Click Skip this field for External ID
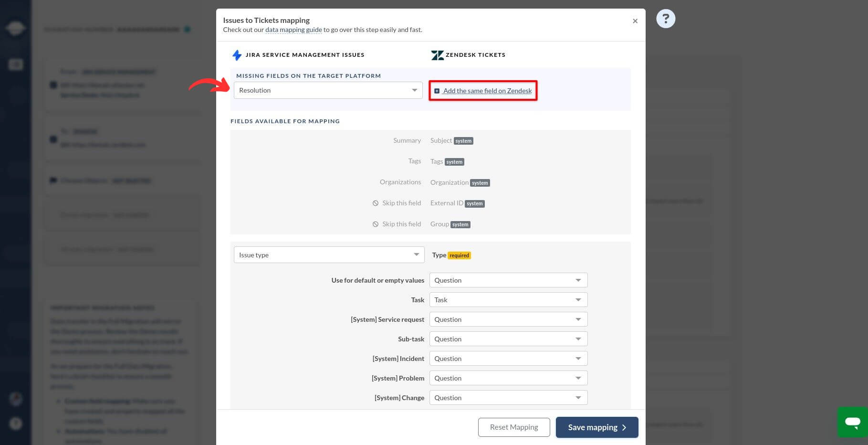 pos(401,203)
